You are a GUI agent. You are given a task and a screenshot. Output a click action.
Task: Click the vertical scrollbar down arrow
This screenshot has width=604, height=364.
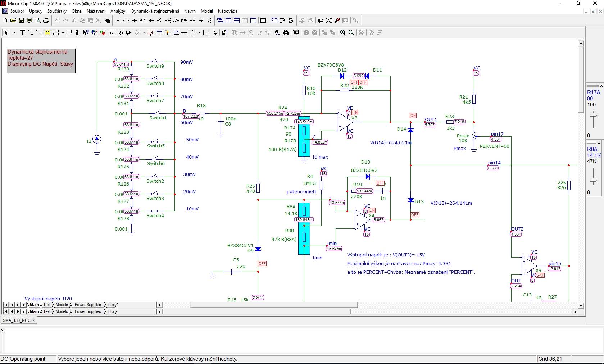[581, 306]
